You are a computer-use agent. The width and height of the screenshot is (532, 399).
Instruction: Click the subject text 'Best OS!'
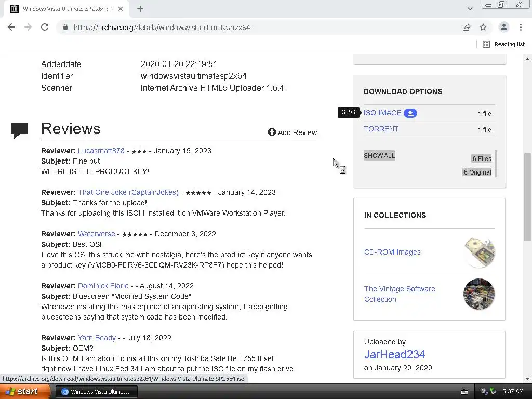click(x=87, y=244)
